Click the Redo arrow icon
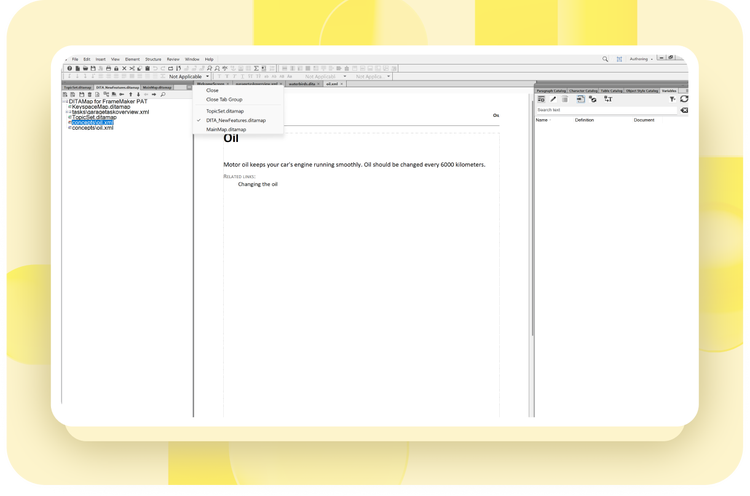This screenshot has width=750, height=496. [x=163, y=68]
